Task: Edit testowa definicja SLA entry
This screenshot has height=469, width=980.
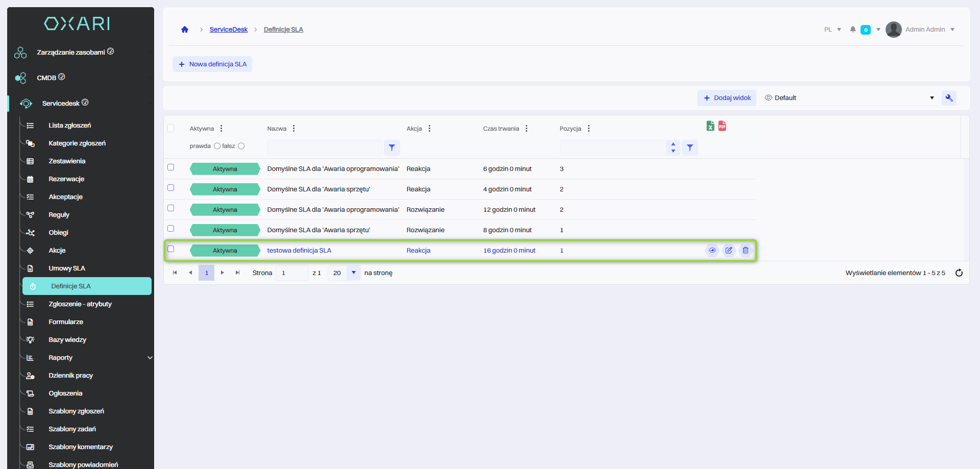Action: (729, 251)
